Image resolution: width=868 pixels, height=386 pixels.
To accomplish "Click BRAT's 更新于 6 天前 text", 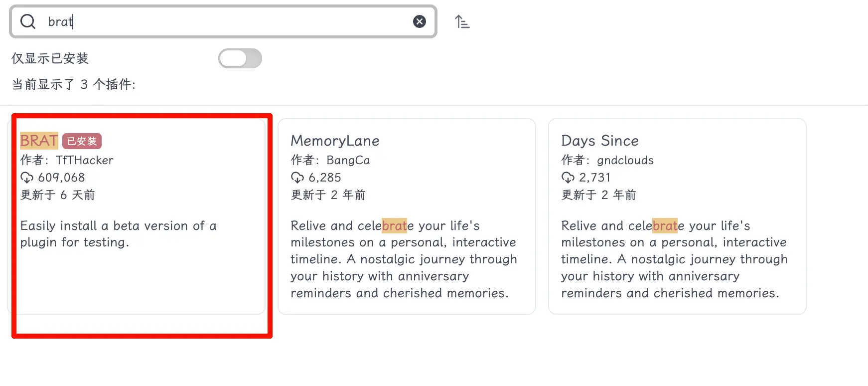I will (57, 195).
